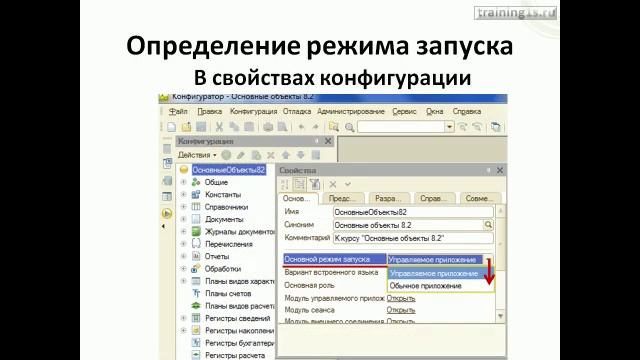Select Регистры расчета in configuration tree
Viewport: 640px width, 360px height.
[x=235, y=356]
